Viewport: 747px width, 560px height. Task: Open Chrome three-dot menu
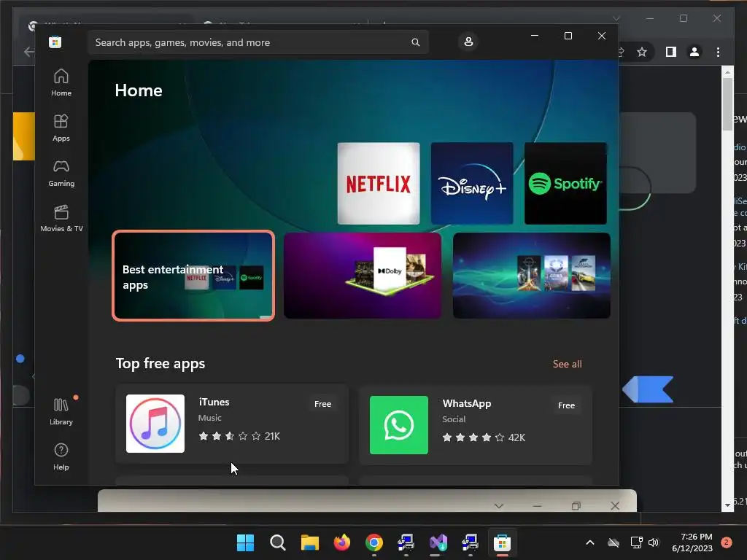(718, 52)
